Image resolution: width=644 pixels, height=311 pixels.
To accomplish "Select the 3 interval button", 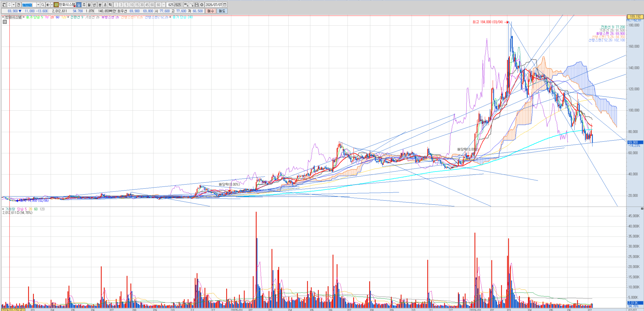I will point(121,5).
